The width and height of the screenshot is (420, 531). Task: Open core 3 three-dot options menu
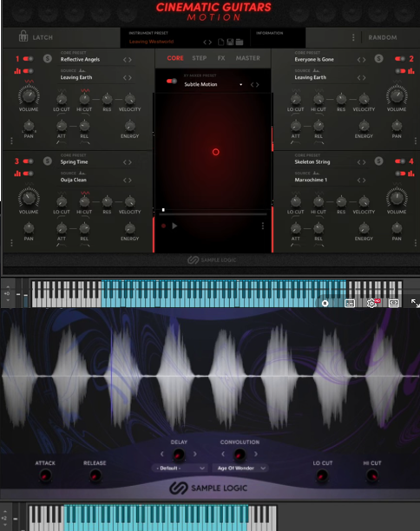[11, 243]
